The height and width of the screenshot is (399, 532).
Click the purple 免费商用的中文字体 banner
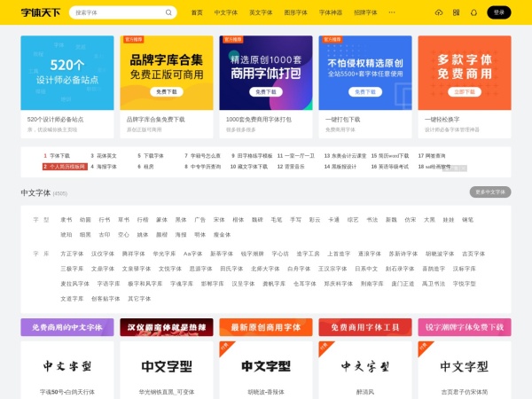(66, 327)
